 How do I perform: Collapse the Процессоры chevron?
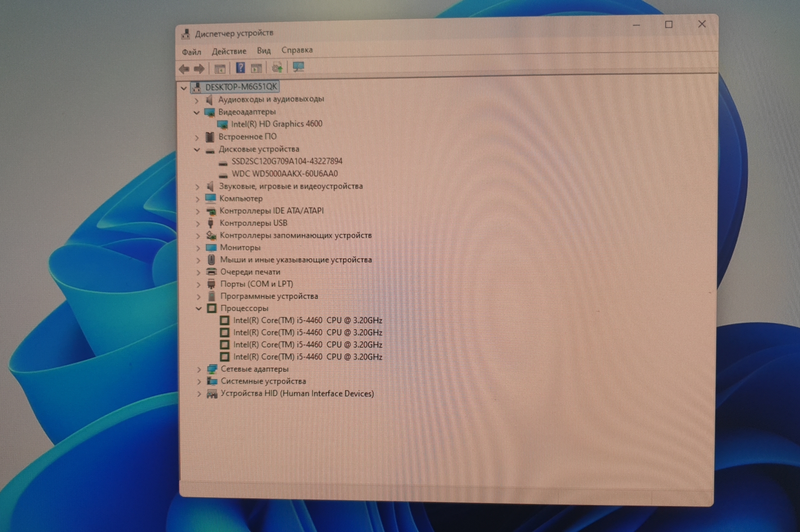click(x=199, y=309)
